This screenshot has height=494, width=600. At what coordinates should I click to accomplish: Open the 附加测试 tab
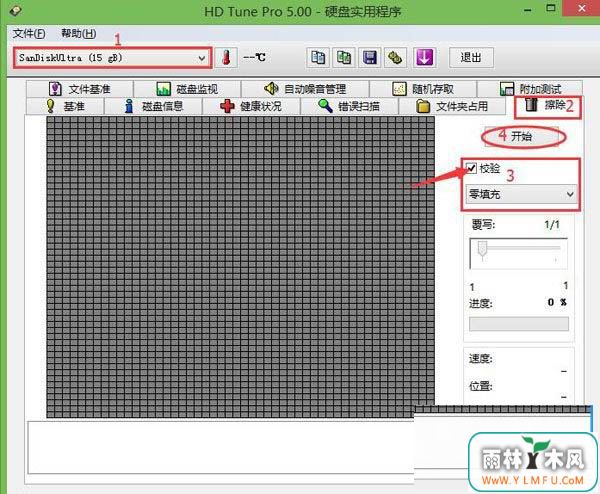530,89
